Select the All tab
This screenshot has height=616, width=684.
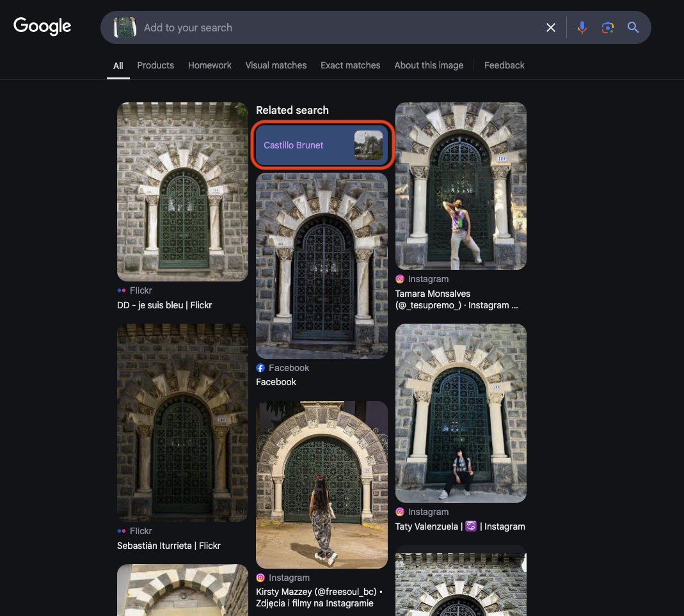(x=118, y=66)
